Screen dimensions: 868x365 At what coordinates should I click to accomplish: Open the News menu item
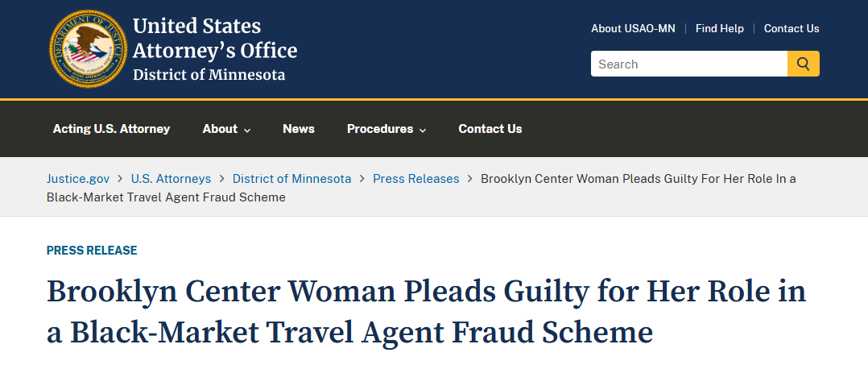[x=299, y=128]
